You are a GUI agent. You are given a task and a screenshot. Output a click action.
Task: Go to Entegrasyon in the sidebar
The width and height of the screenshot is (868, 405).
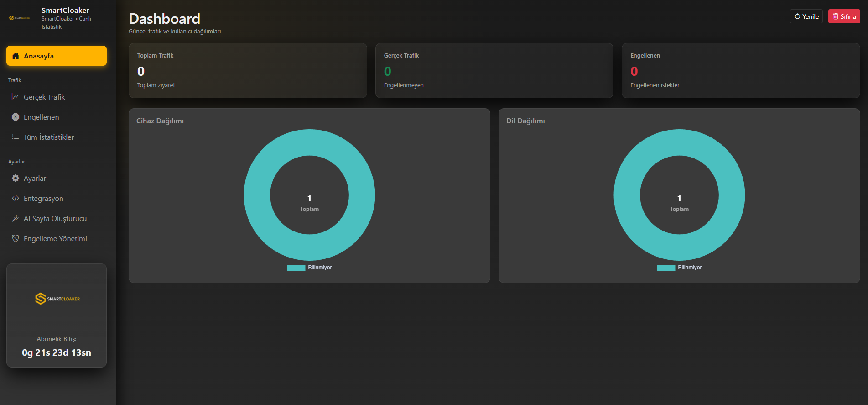tap(43, 199)
